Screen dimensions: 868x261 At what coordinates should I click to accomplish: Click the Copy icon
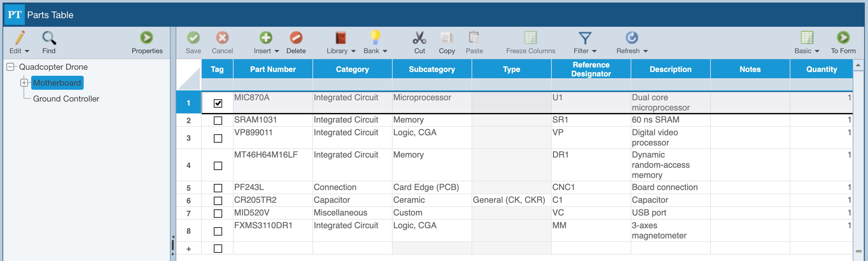click(x=446, y=38)
